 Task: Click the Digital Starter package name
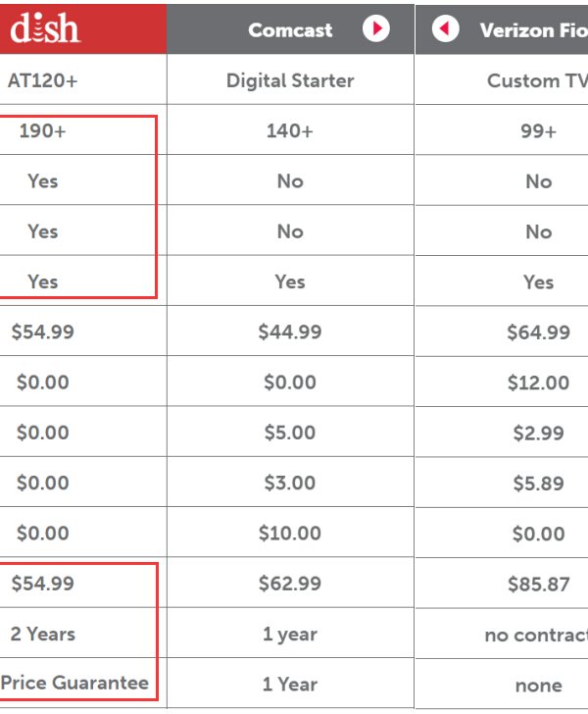pyautogui.click(x=290, y=80)
